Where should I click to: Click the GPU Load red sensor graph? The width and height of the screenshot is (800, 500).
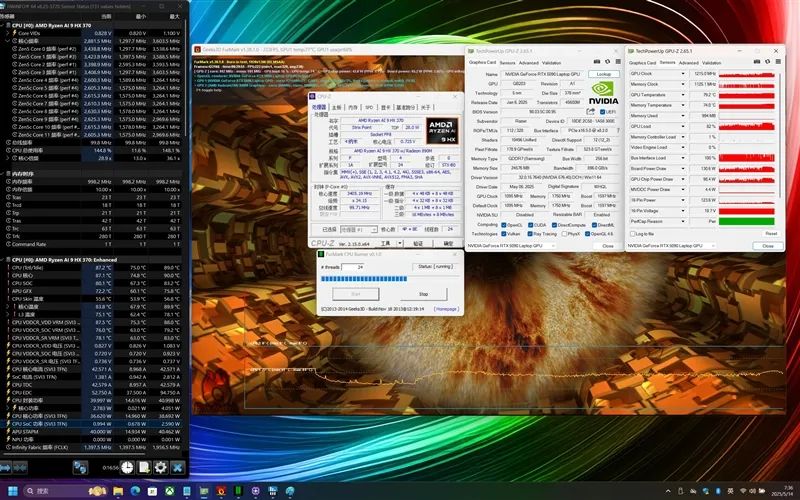[746, 127]
